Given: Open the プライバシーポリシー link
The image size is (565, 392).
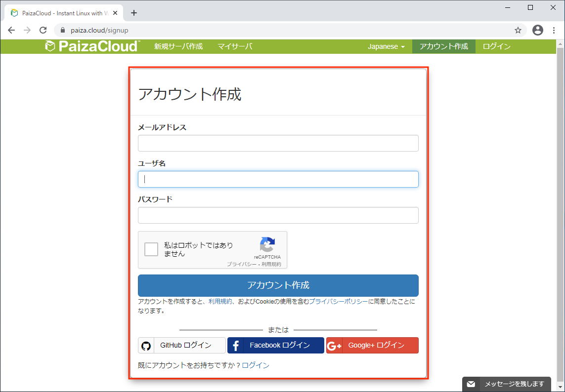Looking at the screenshot, I should (x=338, y=302).
